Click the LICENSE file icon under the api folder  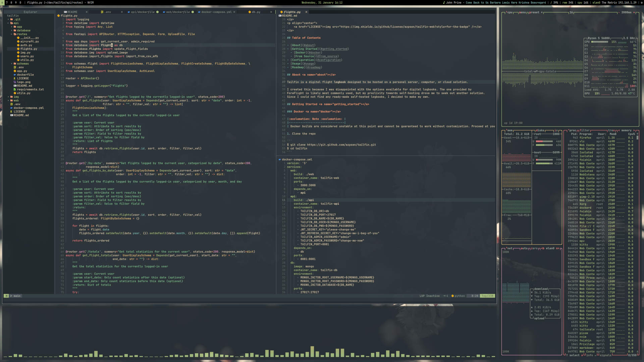pyautogui.click(x=15, y=78)
